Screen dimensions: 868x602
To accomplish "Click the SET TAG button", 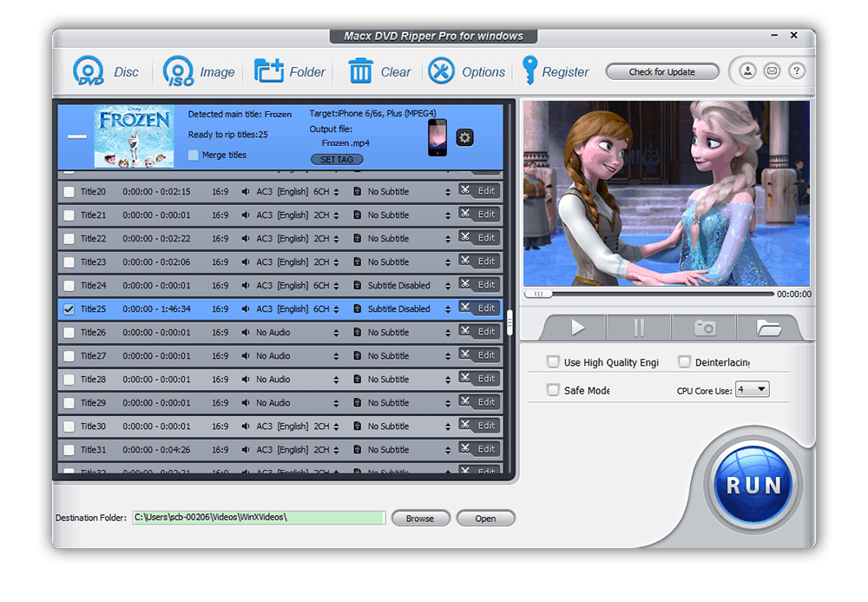I will pyautogui.click(x=337, y=160).
